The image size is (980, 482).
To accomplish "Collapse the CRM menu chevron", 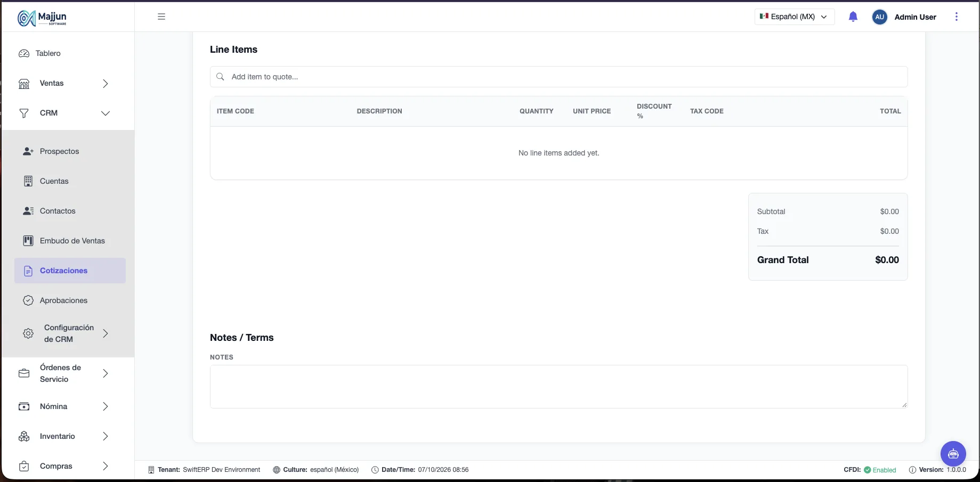I will point(106,113).
